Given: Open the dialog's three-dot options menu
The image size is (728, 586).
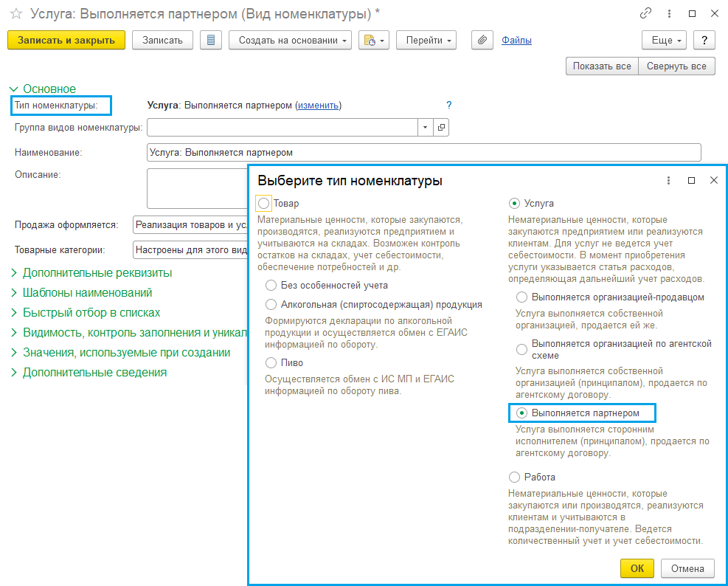Looking at the screenshot, I should click(668, 180).
